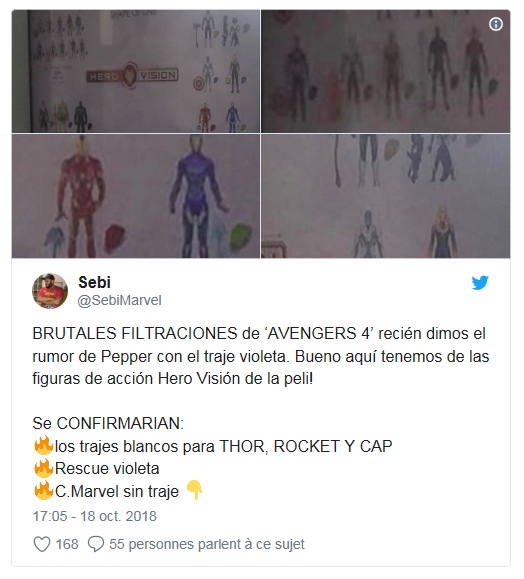Viewport: 524px width, 579px height.
Task: View the 55 personnes parlent à ce sujet link
Action: click(x=207, y=544)
